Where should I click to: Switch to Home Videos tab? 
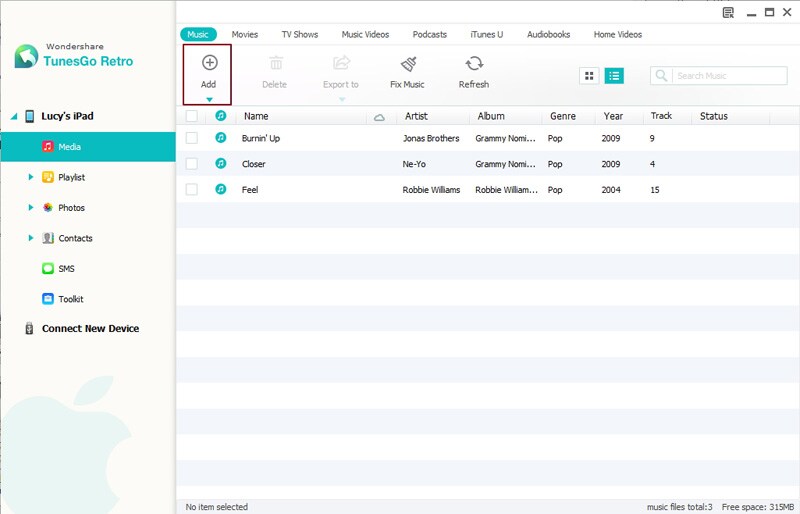pos(618,34)
